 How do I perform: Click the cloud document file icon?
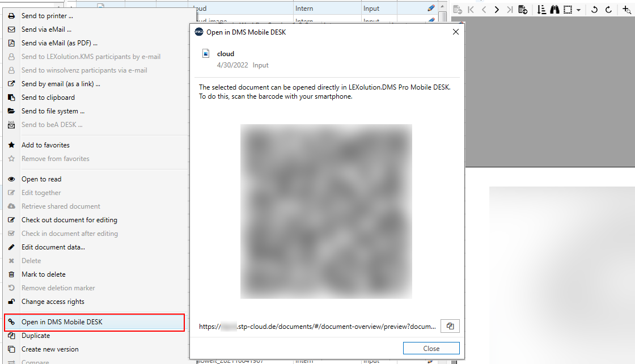(x=206, y=54)
